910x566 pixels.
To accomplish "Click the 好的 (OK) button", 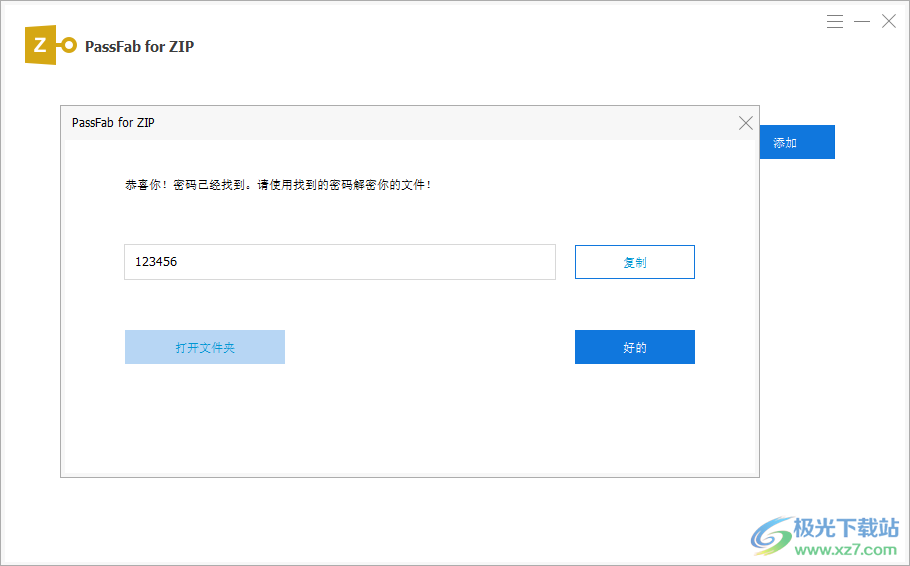I will (634, 347).
